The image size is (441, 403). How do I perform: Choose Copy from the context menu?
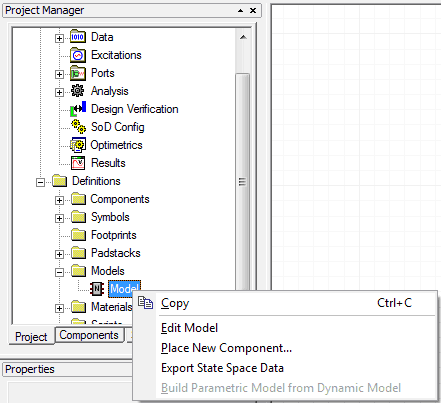coord(285,303)
